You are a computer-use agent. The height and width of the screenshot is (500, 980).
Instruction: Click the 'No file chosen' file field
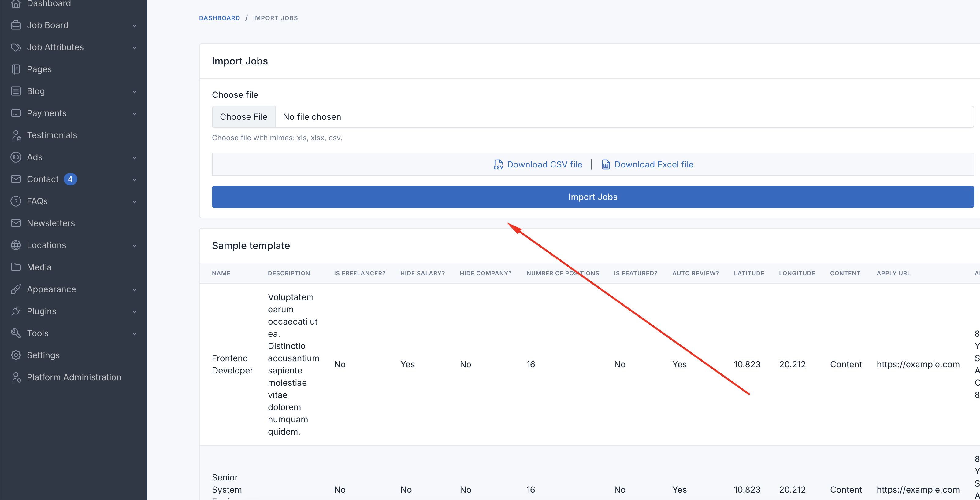tap(593, 117)
